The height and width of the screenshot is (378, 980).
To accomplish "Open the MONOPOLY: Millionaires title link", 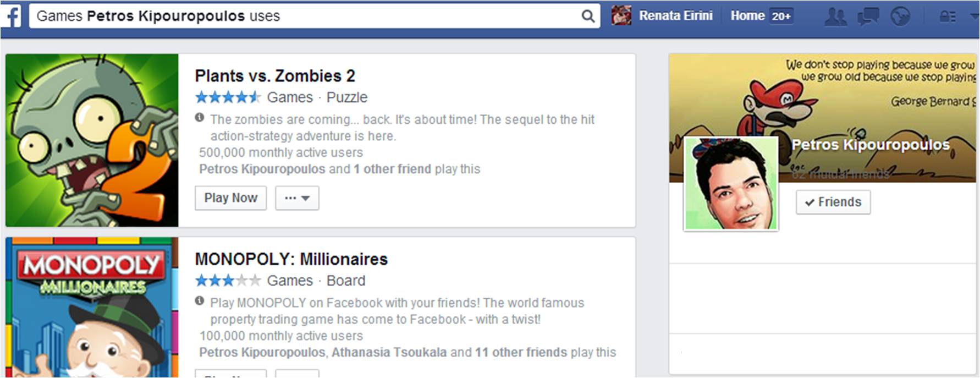I will tap(291, 259).
